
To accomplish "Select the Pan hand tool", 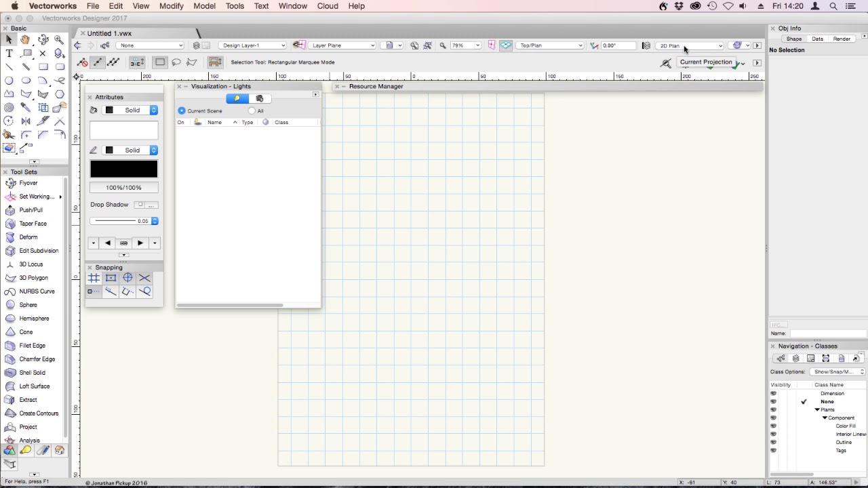I will [x=26, y=40].
